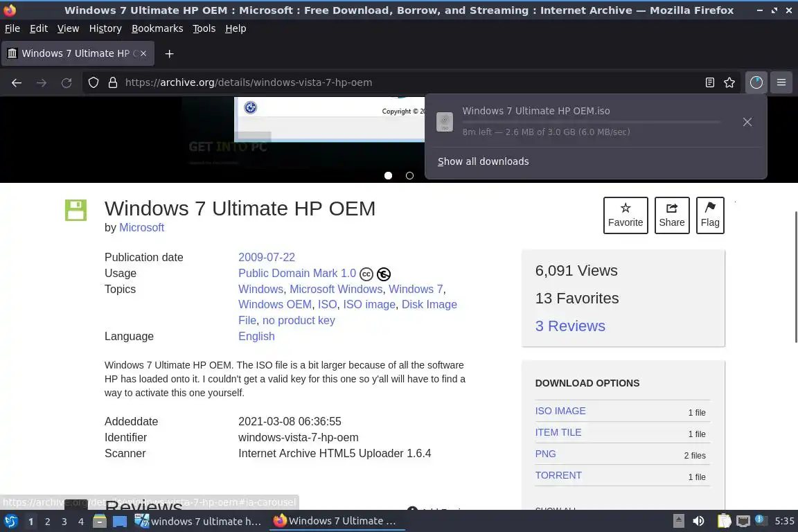798x532 pixels.
Task: Click the green software media type icon
Action: coord(76,210)
